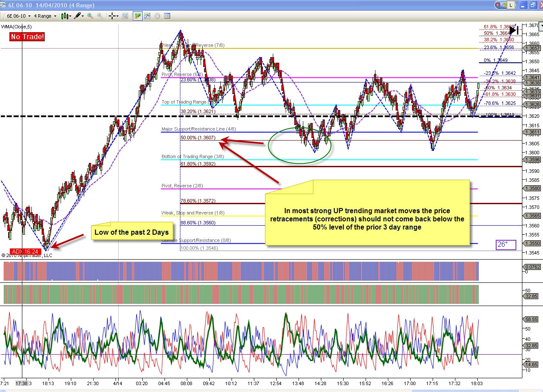The image size is (543, 392).
Task: Click the grayed zoom out magnifier
Action: pos(100,16)
